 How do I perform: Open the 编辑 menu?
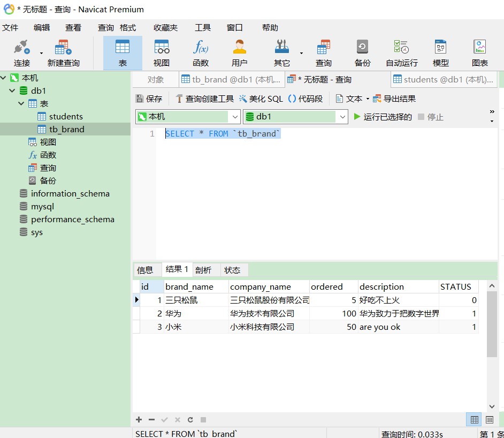point(42,28)
